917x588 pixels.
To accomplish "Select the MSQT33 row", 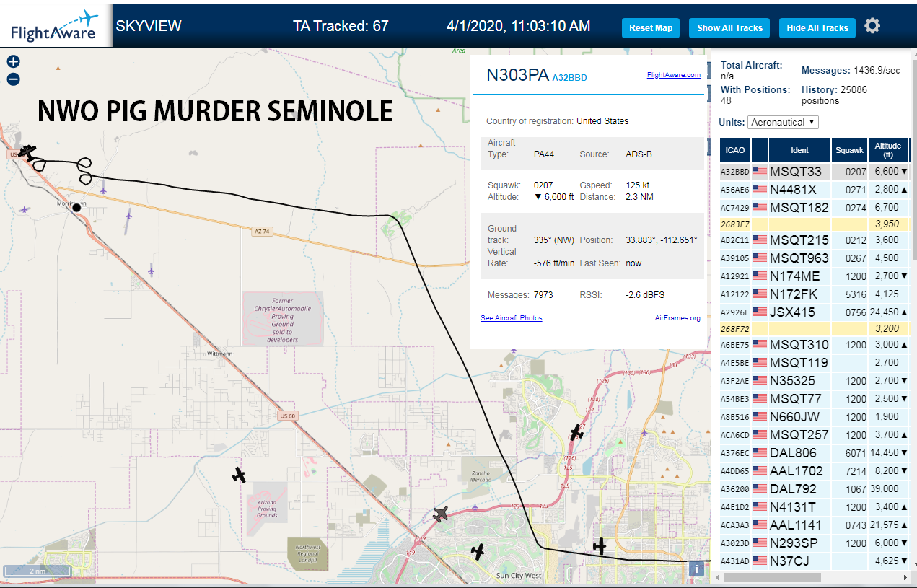I will click(815, 172).
